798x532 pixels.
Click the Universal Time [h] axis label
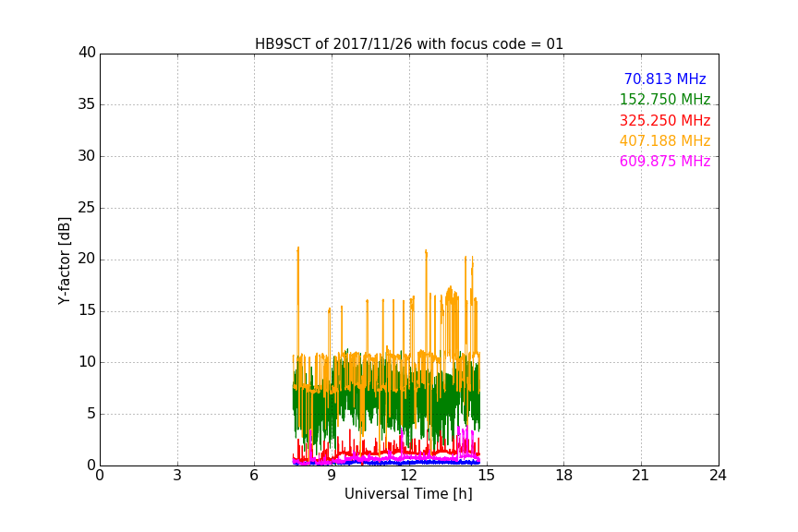coord(408,494)
